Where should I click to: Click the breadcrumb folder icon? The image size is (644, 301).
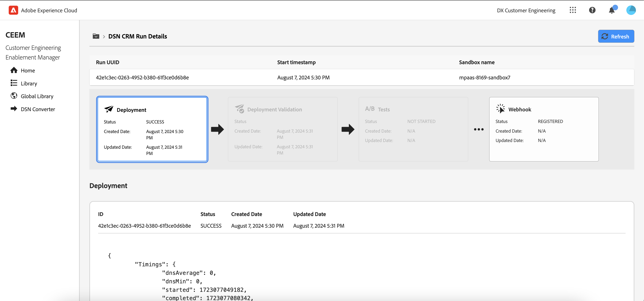[x=96, y=36]
